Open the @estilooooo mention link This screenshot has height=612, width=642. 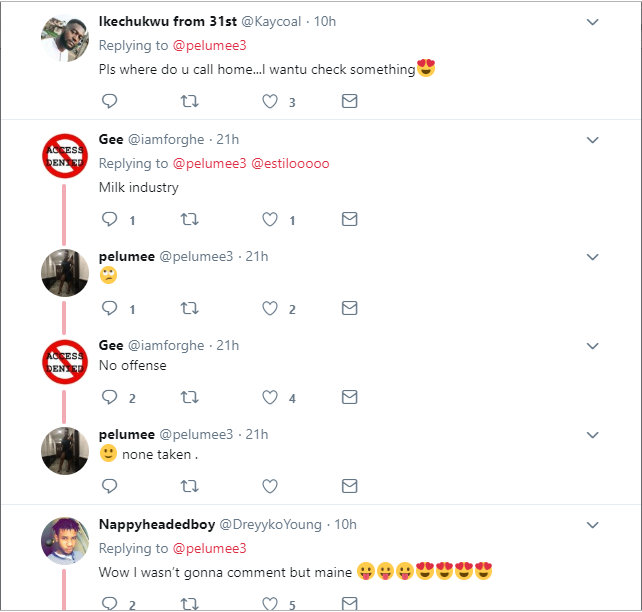coord(290,163)
